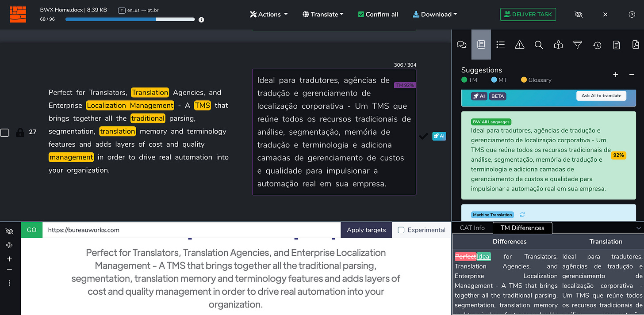This screenshot has width=644, height=315.
Task: Enable the Experimental checkbox
Action: pyautogui.click(x=401, y=230)
